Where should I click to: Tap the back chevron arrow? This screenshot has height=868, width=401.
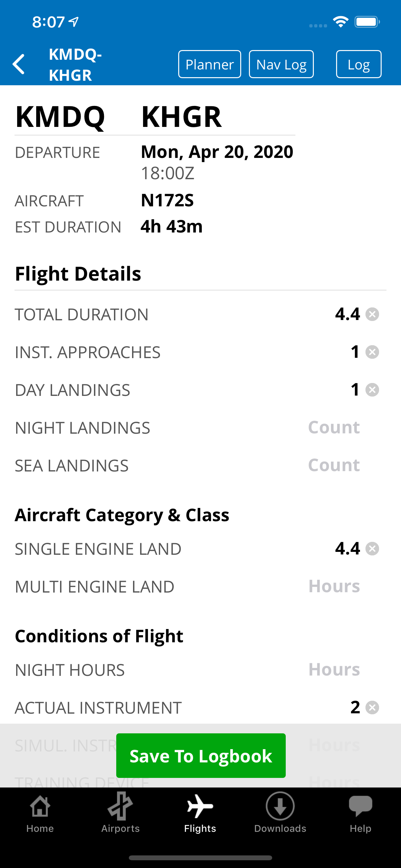click(x=19, y=64)
